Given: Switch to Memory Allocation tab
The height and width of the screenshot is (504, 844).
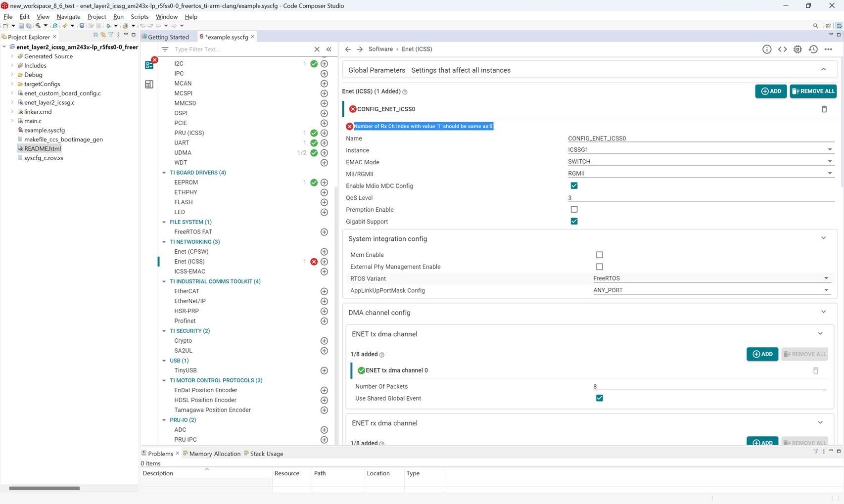Looking at the screenshot, I should 212,454.
